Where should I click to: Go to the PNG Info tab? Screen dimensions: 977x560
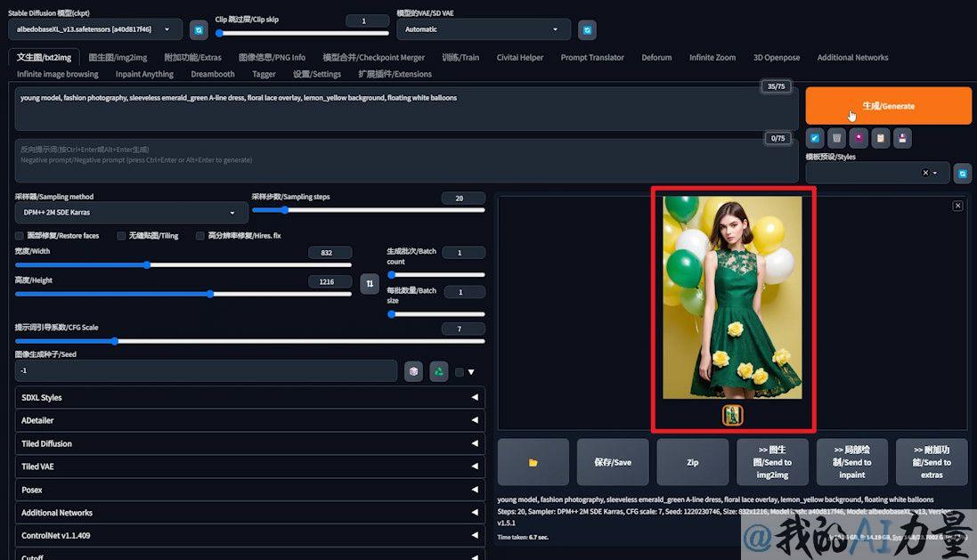(272, 57)
